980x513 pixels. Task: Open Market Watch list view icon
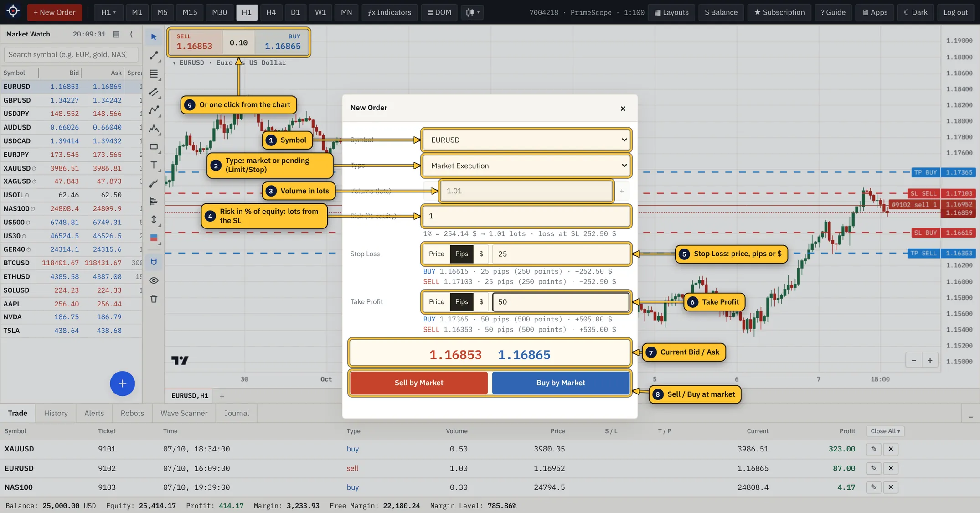coord(116,34)
